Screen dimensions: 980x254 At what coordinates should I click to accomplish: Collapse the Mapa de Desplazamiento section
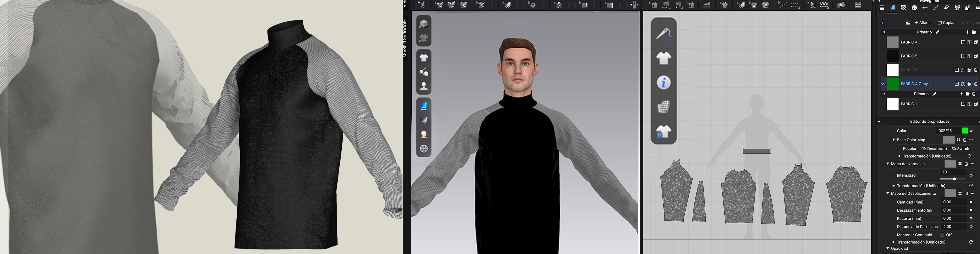888,194
